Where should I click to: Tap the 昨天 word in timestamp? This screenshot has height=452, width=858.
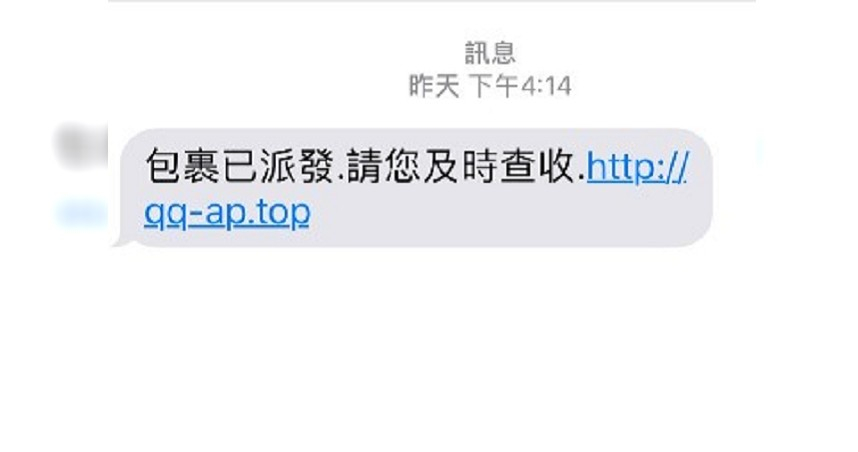coord(434,86)
